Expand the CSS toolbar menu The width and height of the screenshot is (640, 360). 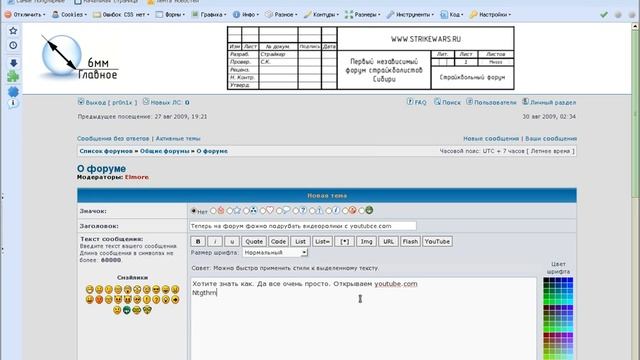point(122,14)
